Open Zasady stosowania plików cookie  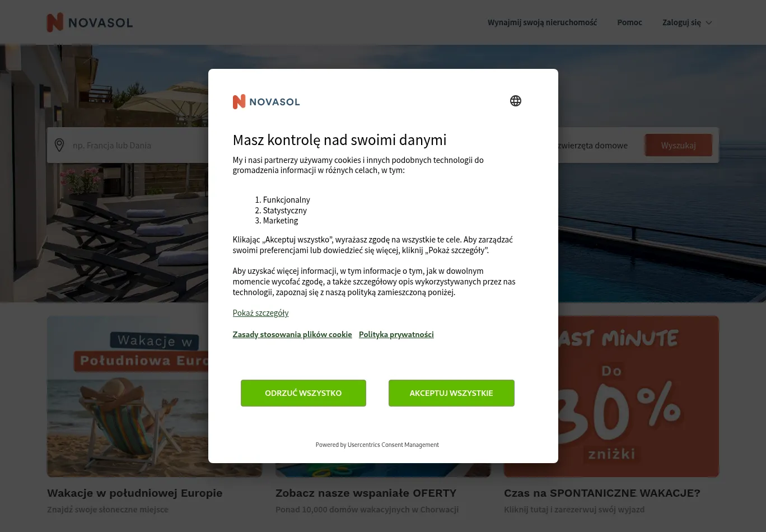(292, 334)
